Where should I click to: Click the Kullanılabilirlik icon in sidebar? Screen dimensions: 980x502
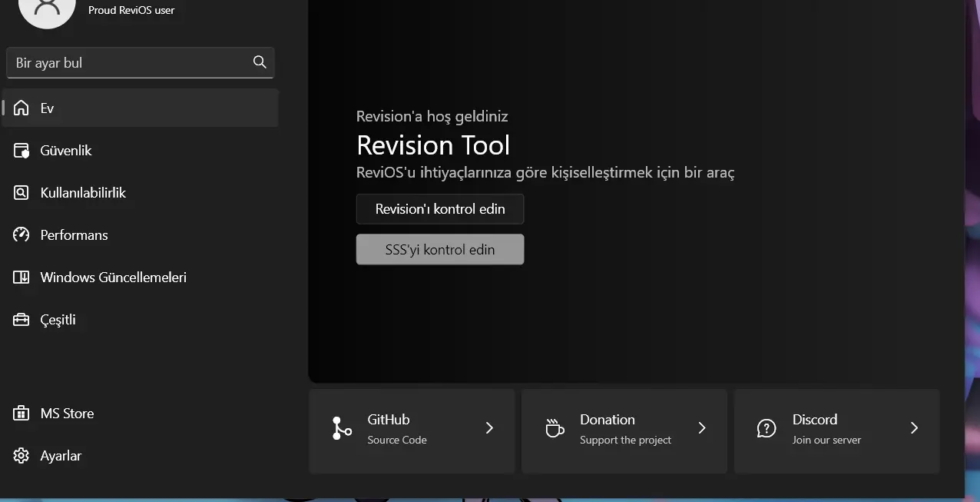[22, 193]
